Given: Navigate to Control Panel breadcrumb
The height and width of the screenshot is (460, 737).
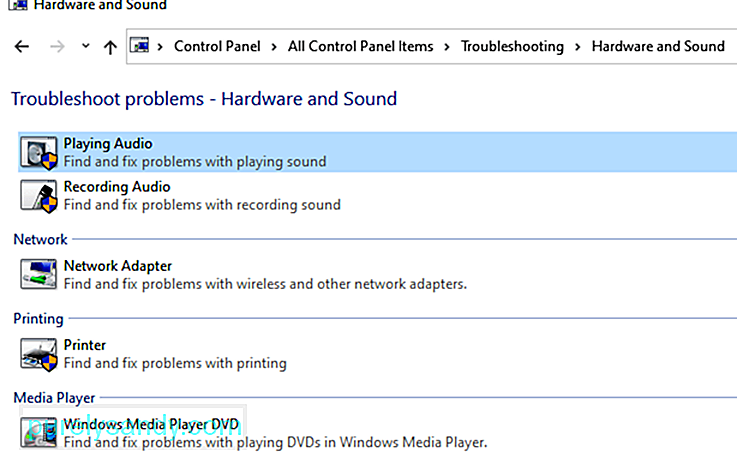Looking at the screenshot, I should tap(217, 46).
